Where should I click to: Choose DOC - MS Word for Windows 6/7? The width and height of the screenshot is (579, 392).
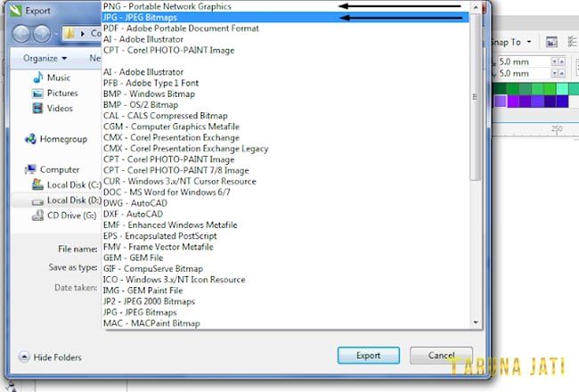[285, 192]
